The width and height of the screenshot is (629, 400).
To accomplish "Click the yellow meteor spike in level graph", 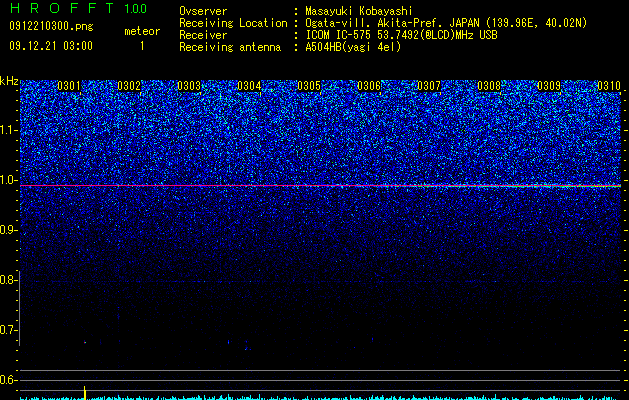I will point(85,393).
